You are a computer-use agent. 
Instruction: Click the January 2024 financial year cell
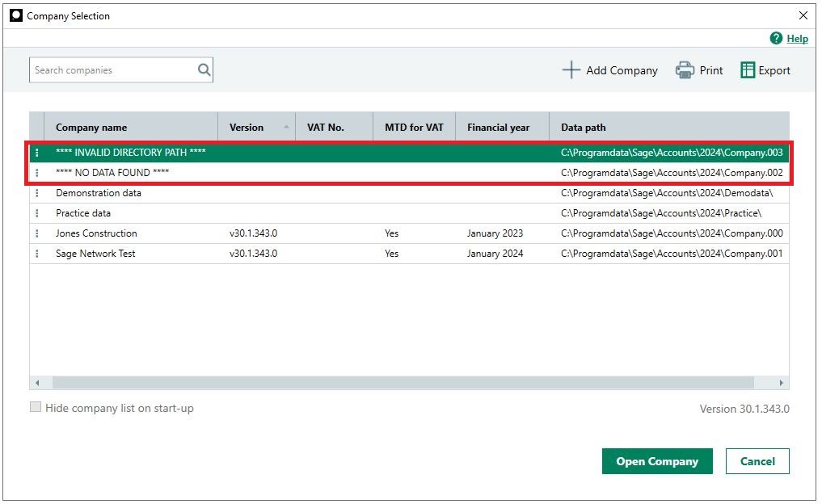click(x=495, y=254)
